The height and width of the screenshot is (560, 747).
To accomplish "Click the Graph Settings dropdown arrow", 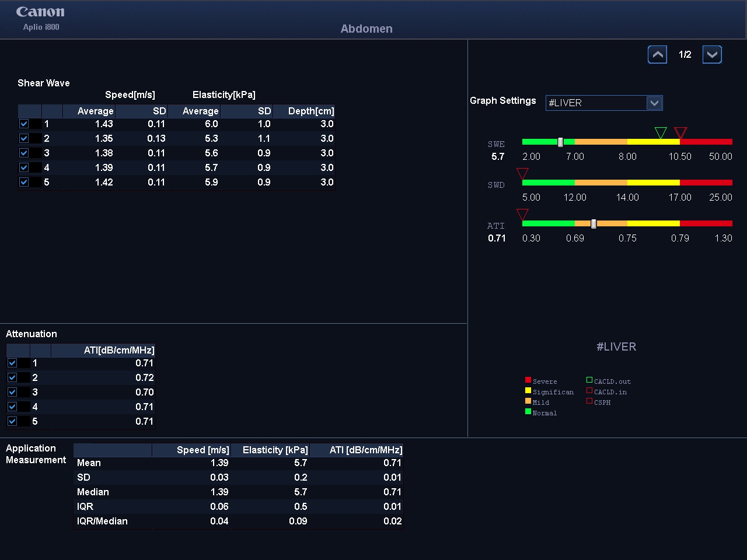I will click(654, 103).
